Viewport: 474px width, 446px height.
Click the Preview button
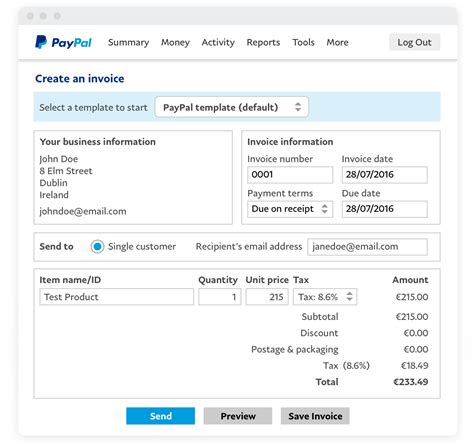coord(238,416)
